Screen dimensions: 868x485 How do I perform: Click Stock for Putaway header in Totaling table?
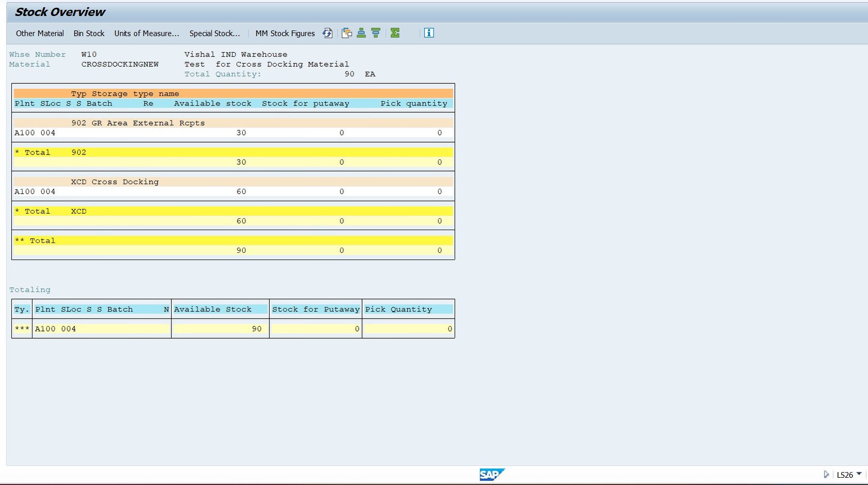(316, 309)
